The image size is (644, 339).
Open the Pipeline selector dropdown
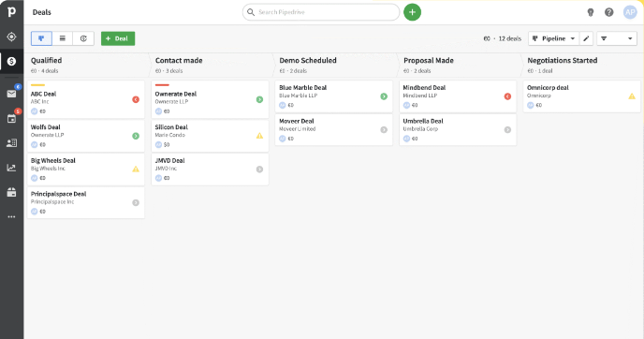click(553, 38)
